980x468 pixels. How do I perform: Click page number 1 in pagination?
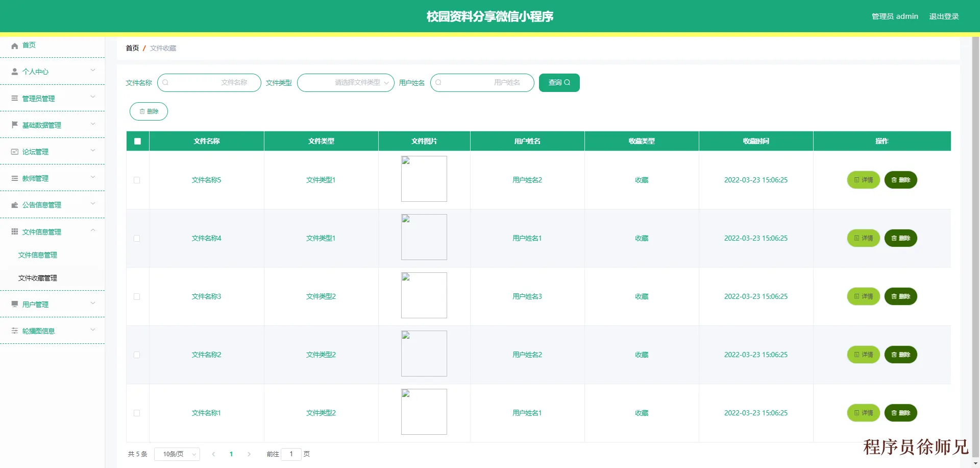[x=231, y=454]
